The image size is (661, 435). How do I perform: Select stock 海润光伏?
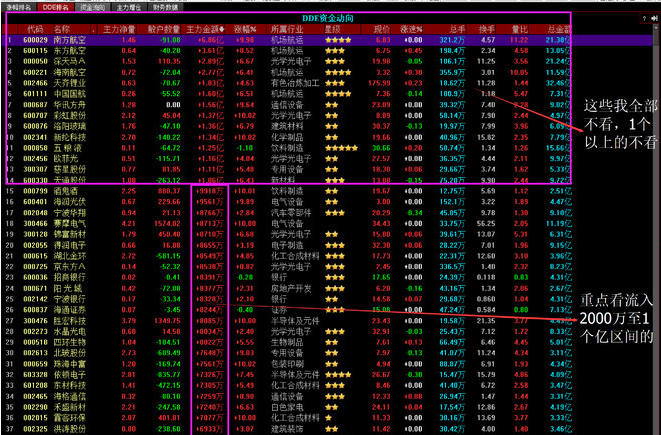(70, 202)
